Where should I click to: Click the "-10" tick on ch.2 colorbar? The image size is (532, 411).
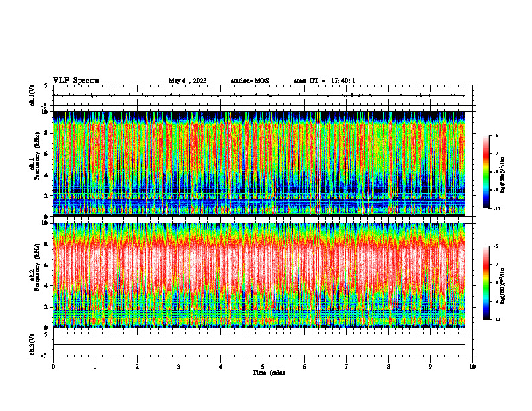click(x=497, y=320)
